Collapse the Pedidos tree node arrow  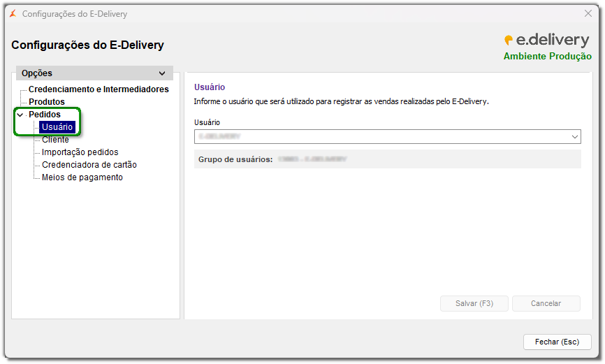20,115
